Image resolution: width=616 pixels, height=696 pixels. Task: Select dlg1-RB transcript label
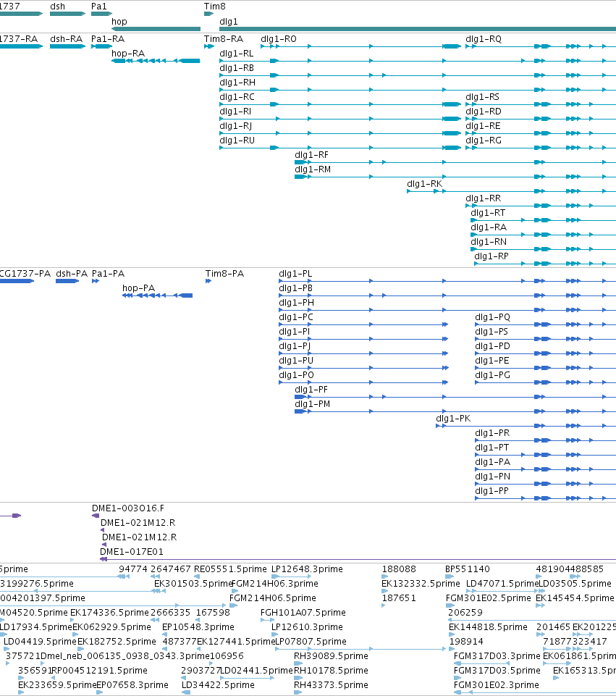237,68
